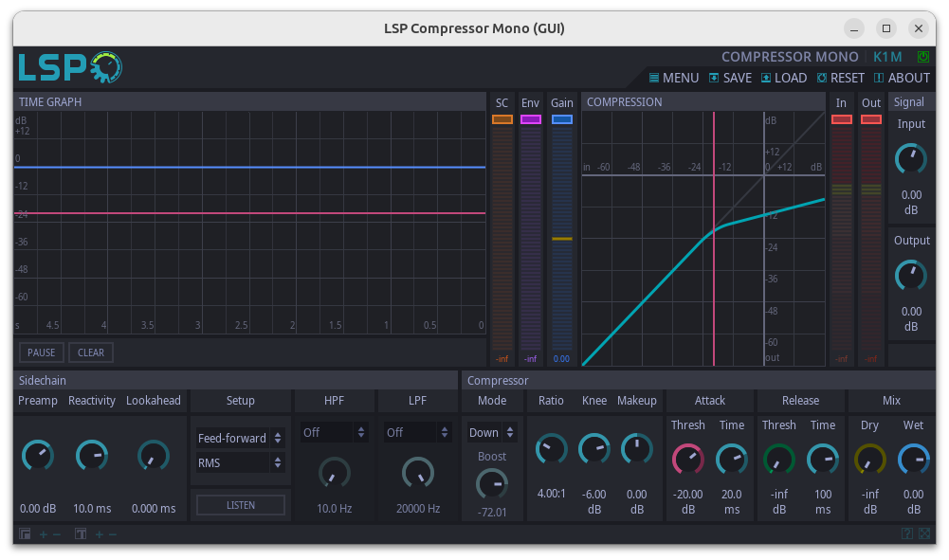Click the LPF frequency knob
The image size is (949, 560).
tap(417, 474)
